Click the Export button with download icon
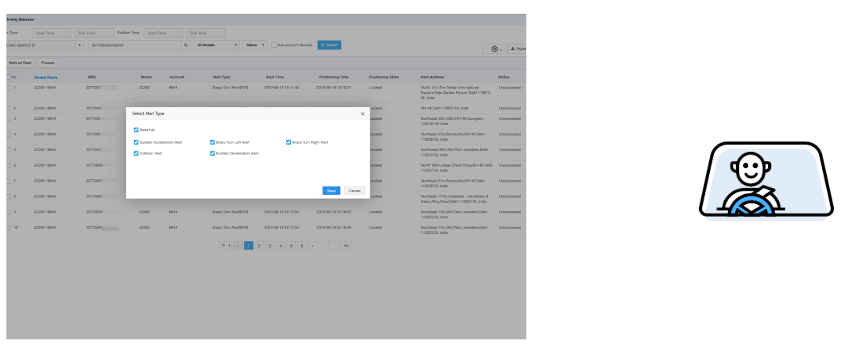This screenshot has width=868, height=355. point(517,49)
